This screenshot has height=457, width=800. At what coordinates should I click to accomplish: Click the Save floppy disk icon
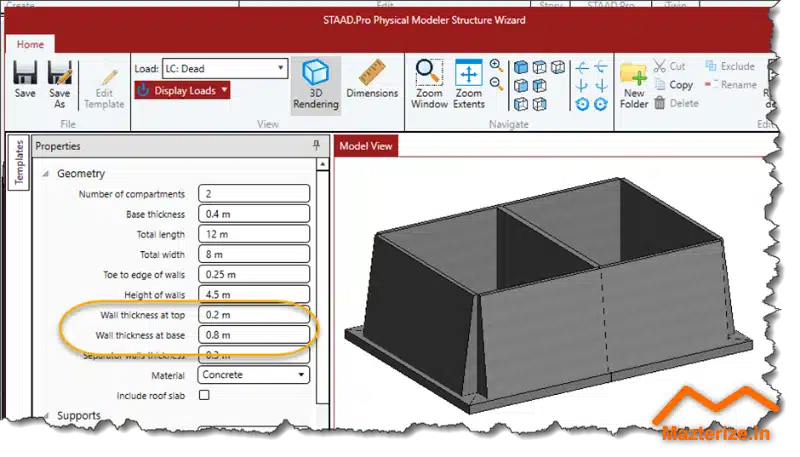tap(24, 73)
